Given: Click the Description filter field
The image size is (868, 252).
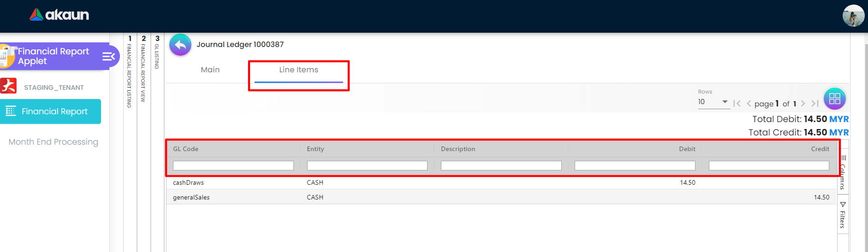Looking at the screenshot, I should tap(501, 165).
